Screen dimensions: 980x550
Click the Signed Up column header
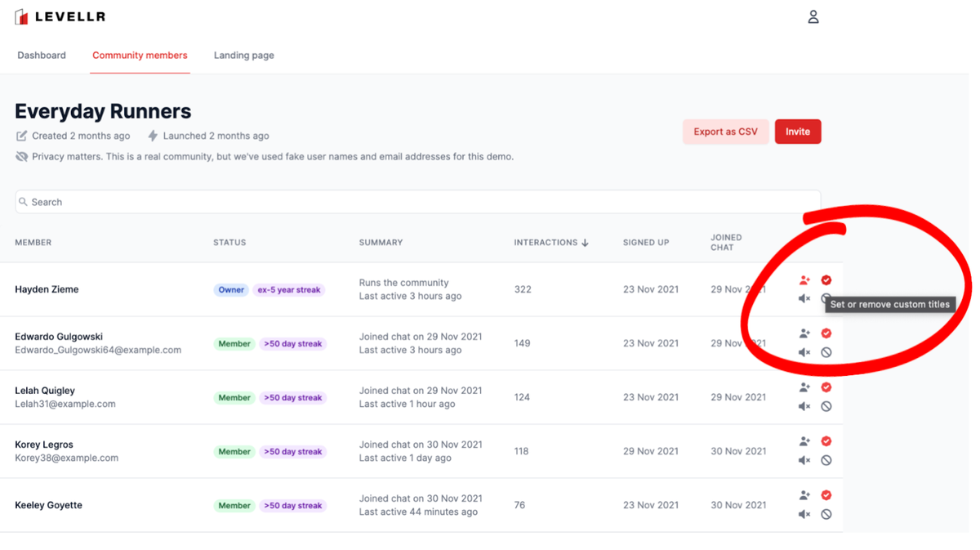tap(646, 243)
